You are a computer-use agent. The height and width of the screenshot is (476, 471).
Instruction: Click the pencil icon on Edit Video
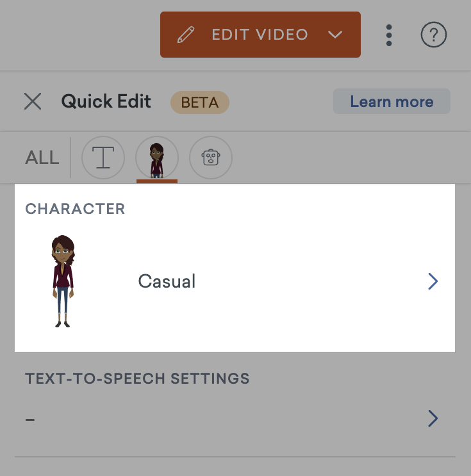click(186, 35)
